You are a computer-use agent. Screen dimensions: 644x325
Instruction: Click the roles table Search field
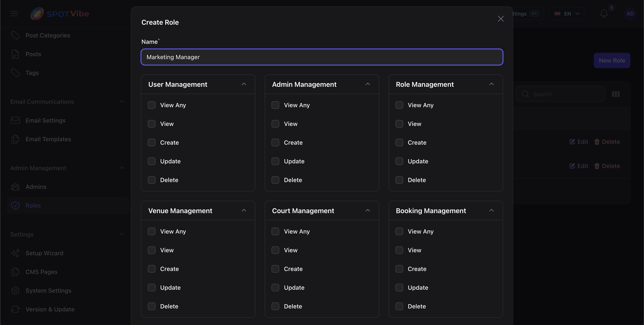click(x=560, y=94)
